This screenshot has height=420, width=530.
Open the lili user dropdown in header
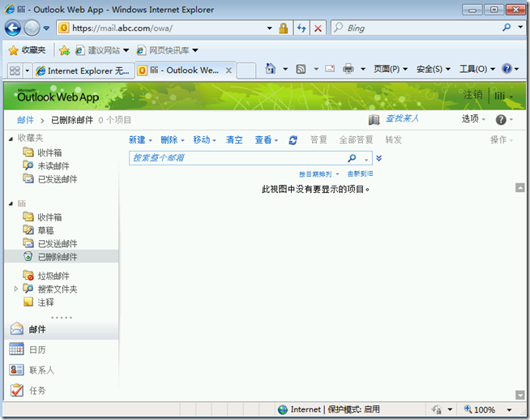click(503, 96)
